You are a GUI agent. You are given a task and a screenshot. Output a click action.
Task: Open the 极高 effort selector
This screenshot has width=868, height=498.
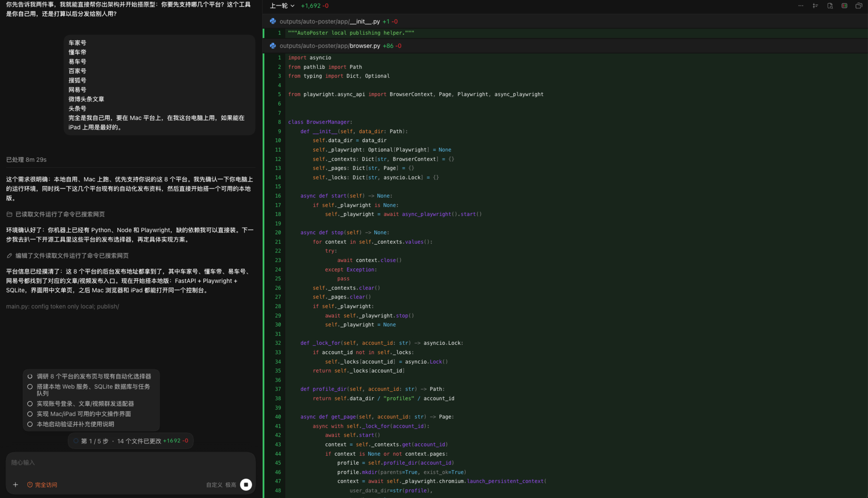coord(231,485)
